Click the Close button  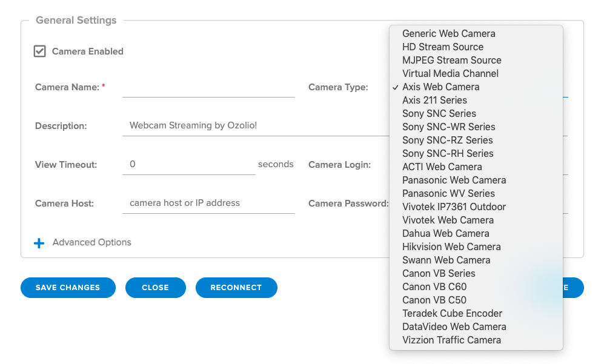point(155,288)
